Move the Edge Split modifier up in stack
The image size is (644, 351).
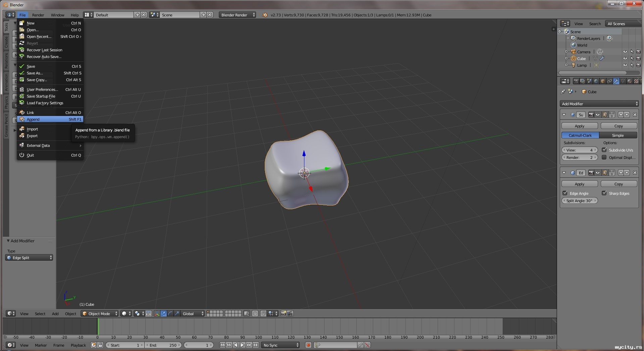click(621, 173)
